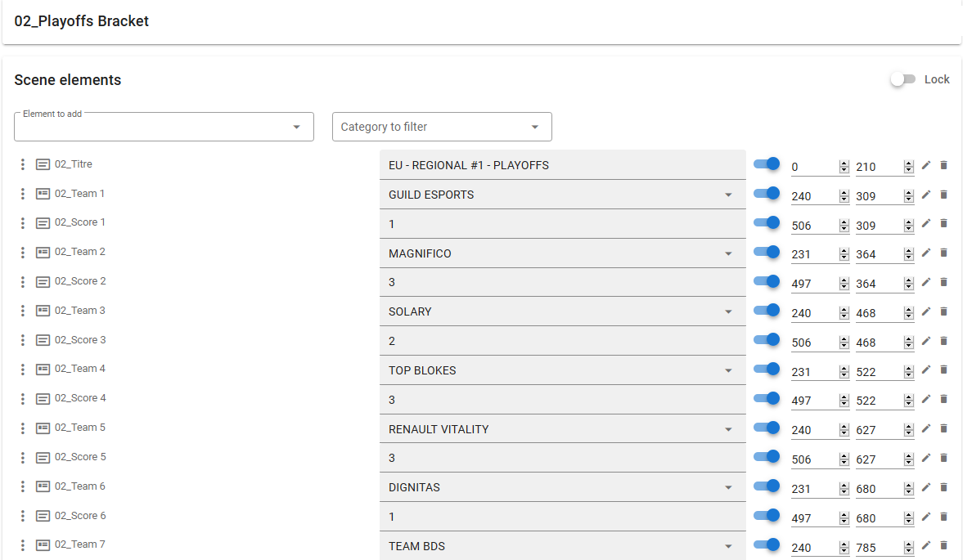Image resolution: width=963 pixels, height=560 pixels.
Task: Disable the 02_Score 1 toggle
Action: click(767, 222)
